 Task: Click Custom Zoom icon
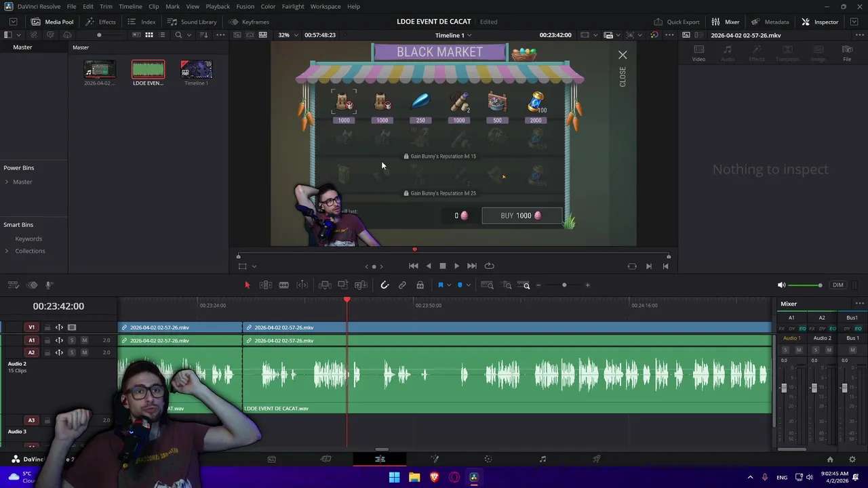[x=524, y=285]
